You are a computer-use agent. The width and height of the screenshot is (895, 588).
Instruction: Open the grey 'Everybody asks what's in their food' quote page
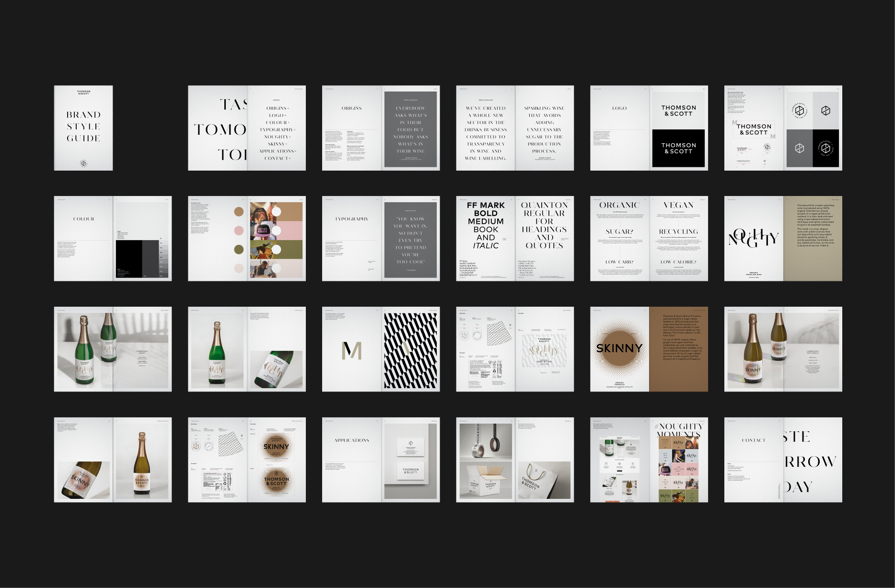point(410,129)
